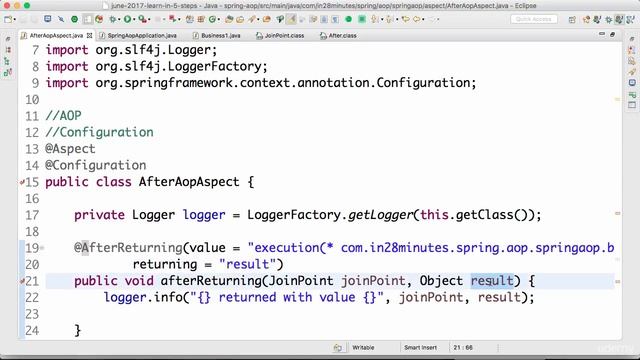Click the overview ruler mark beside line 21
Image resolution: width=640 pixels, height=360 pixels.
[x=617, y=281]
